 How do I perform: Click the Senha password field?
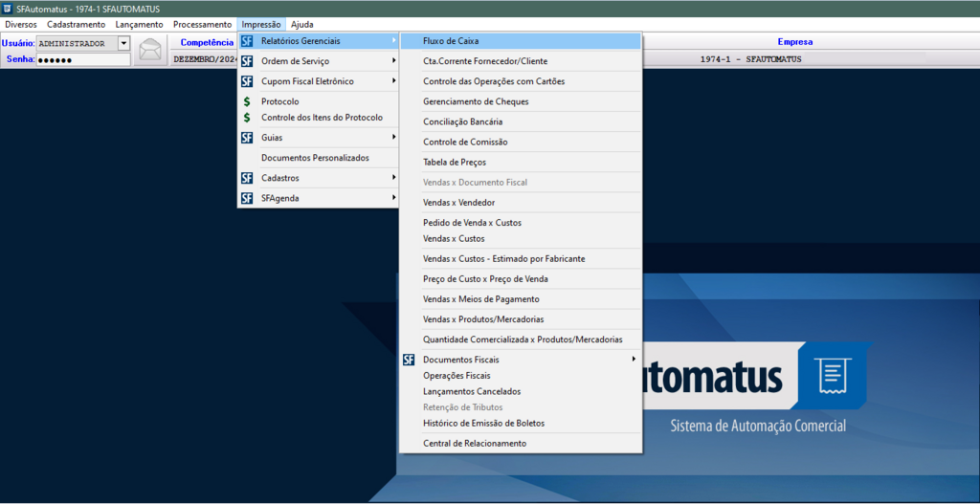pos(82,59)
